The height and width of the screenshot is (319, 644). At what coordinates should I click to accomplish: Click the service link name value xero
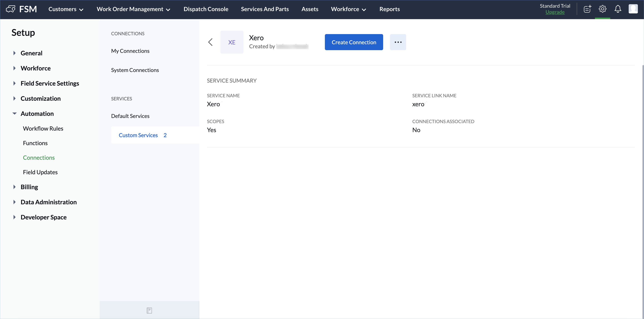click(418, 104)
